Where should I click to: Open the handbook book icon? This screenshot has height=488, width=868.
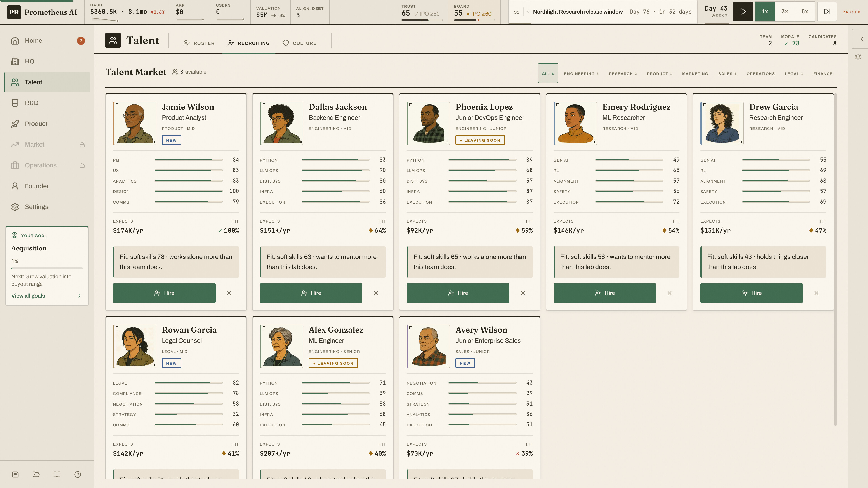coord(57,474)
